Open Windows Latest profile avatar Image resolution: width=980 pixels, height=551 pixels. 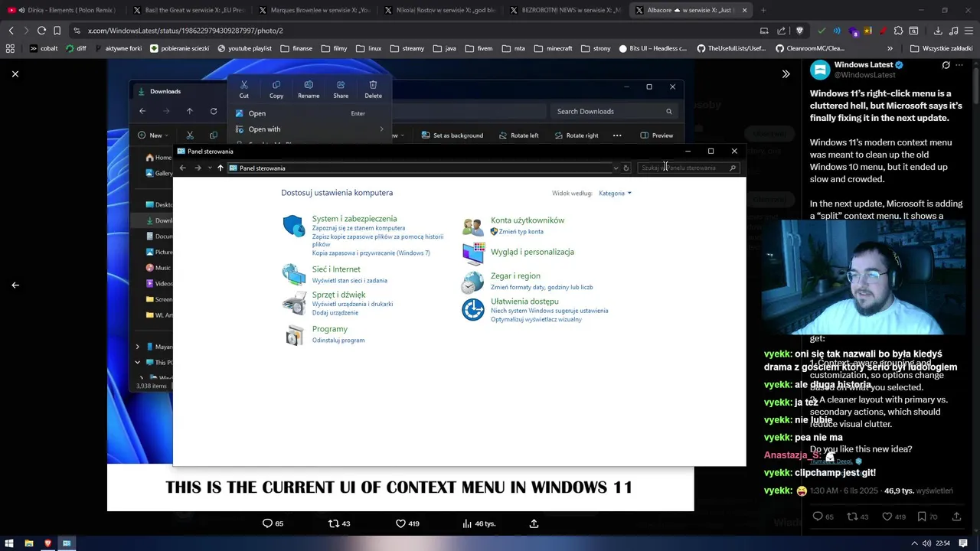(x=820, y=70)
